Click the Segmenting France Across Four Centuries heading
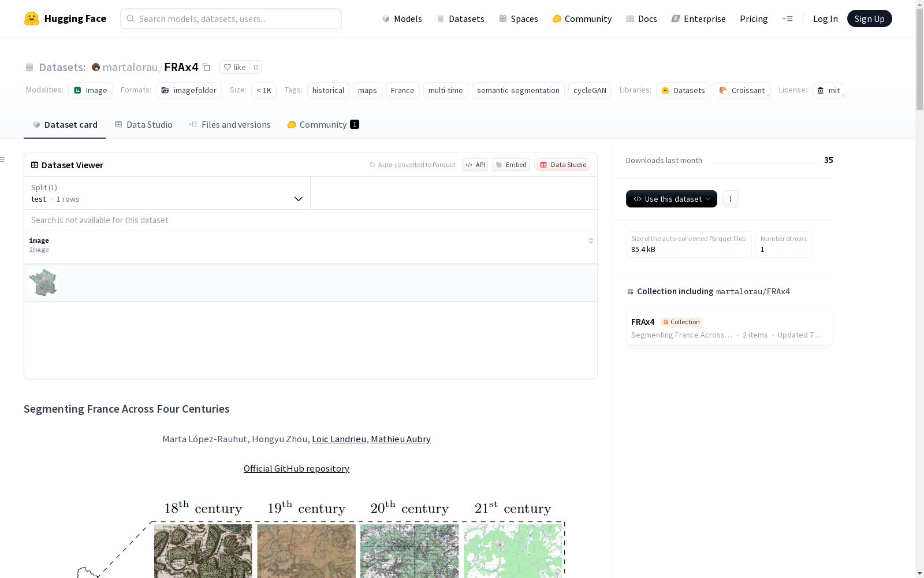The image size is (924, 578). pyautogui.click(x=126, y=409)
